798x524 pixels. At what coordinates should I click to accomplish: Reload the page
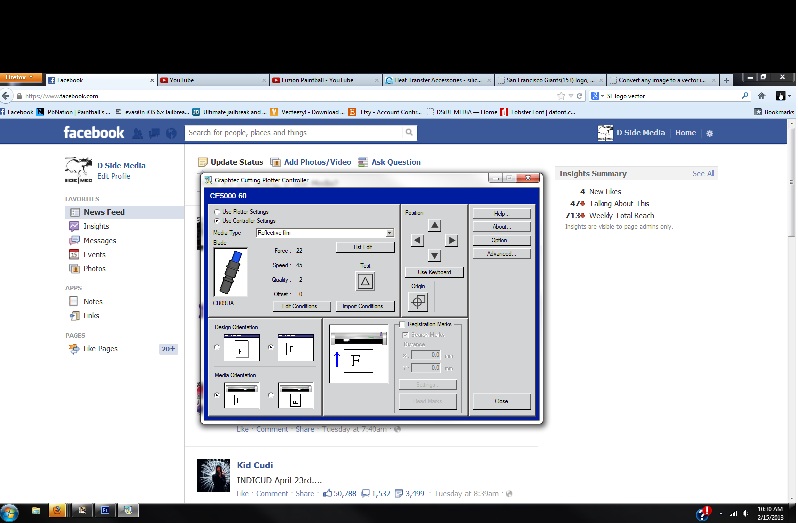click(x=579, y=96)
